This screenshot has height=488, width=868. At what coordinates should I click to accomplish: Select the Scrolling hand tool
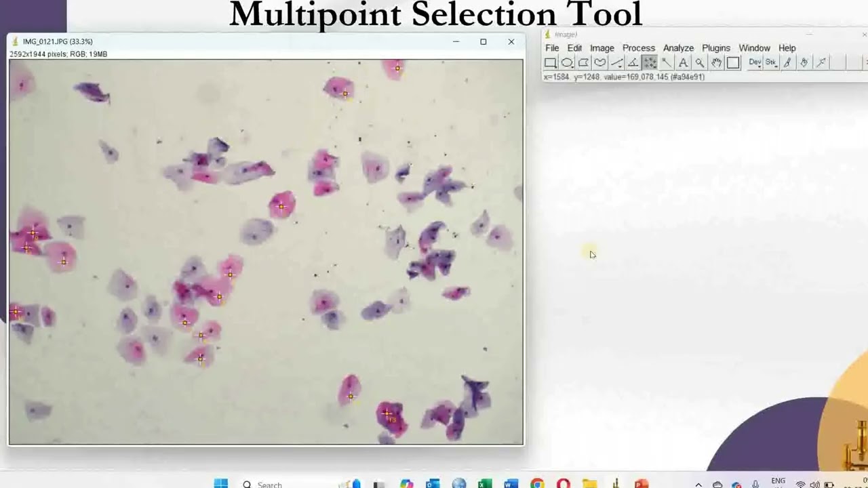(716, 63)
